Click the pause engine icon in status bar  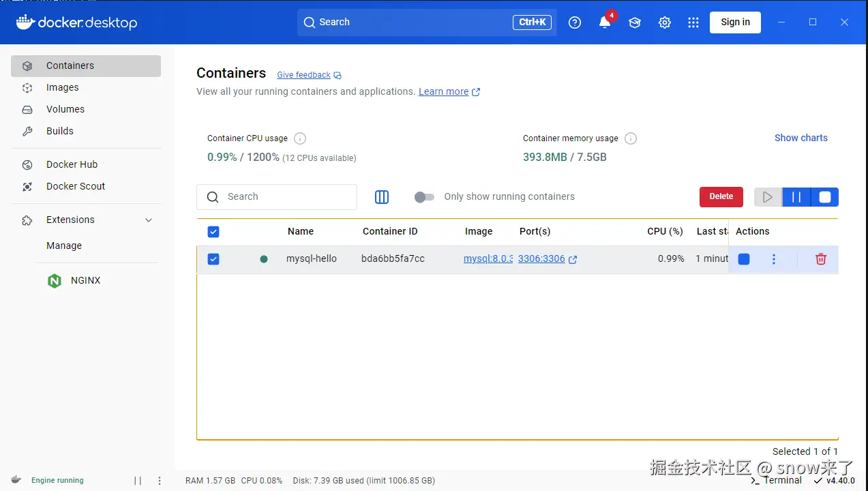pos(138,481)
